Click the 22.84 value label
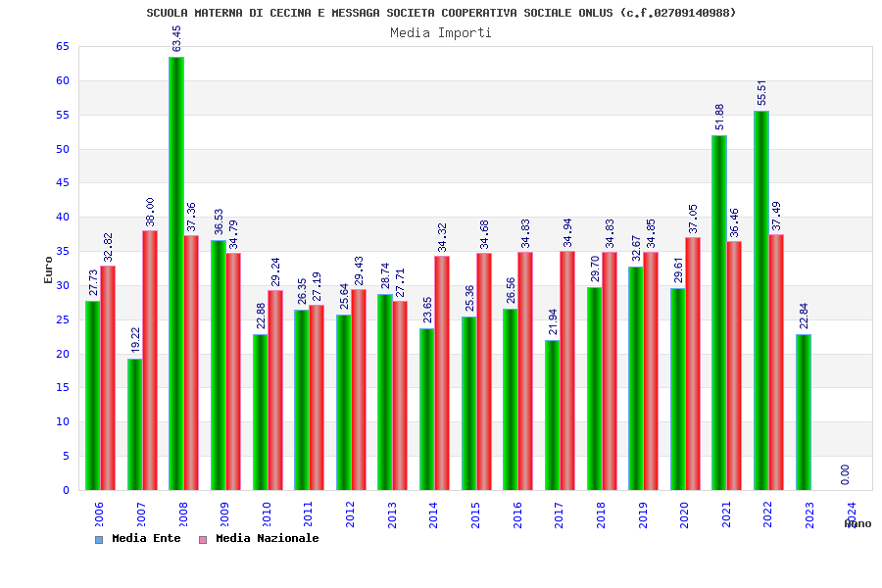 point(804,317)
